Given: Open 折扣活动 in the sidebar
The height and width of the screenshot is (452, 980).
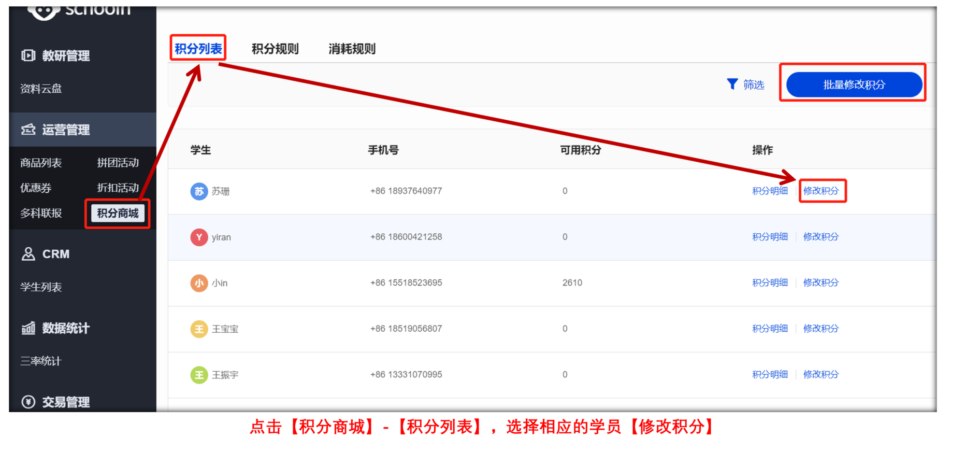Looking at the screenshot, I should click(118, 188).
